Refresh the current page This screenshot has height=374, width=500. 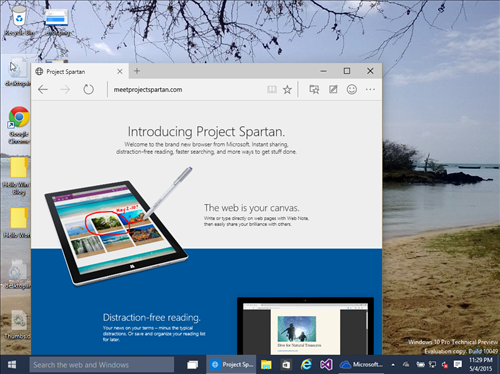point(88,89)
